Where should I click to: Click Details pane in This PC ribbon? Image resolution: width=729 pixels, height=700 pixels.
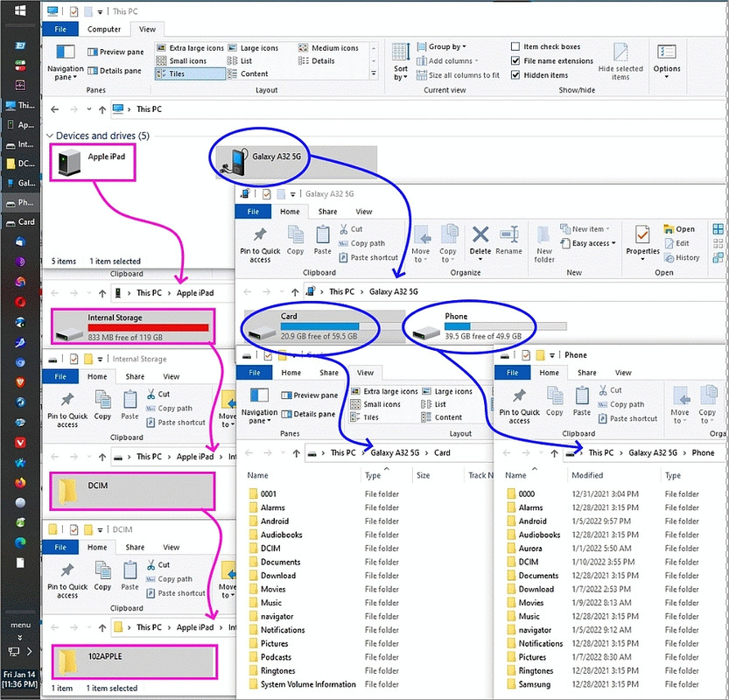(115, 71)
